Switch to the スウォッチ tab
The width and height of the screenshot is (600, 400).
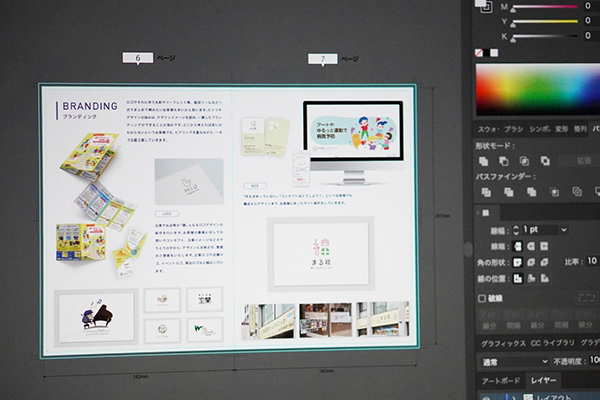coord(488,129)
